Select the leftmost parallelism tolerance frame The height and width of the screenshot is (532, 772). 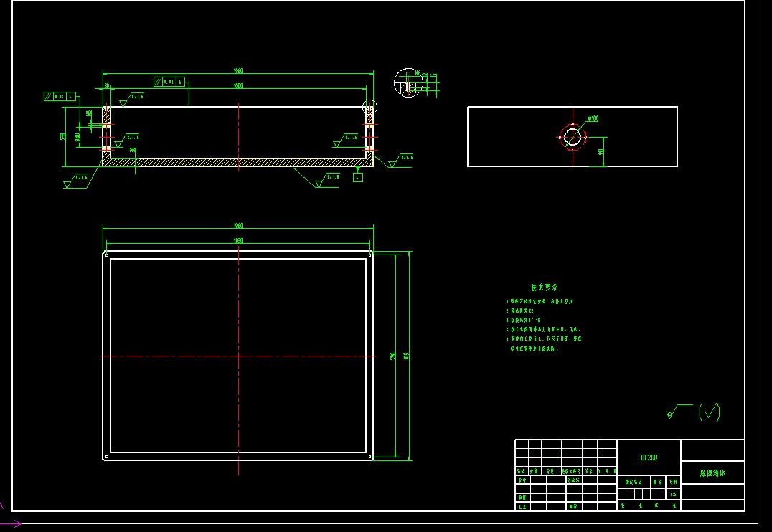[x=60, y=97]
